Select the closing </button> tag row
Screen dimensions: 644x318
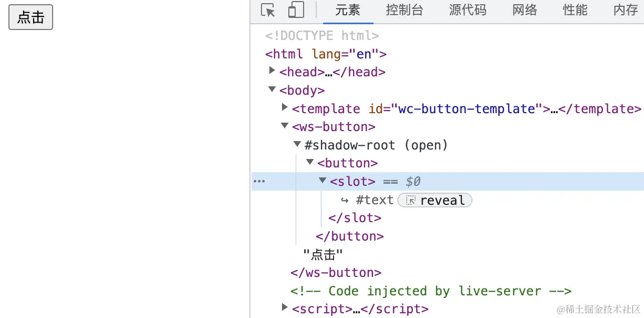pos(350,236)
